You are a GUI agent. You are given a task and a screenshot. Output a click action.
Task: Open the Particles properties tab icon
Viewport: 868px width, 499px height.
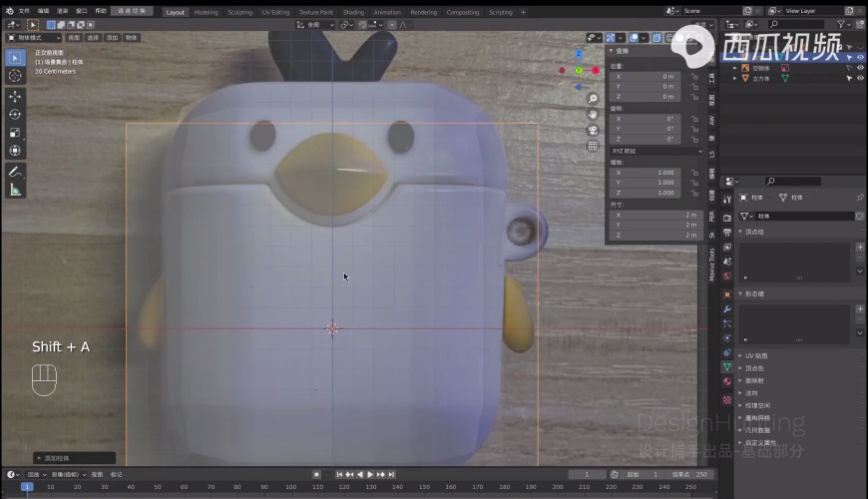[x=727, y=323]
